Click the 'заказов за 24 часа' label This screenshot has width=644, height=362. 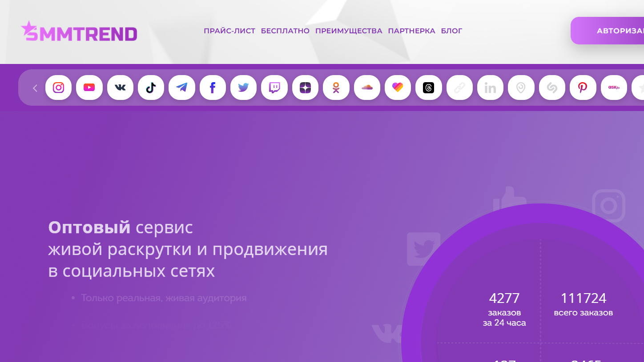click(x=504, y=318)
